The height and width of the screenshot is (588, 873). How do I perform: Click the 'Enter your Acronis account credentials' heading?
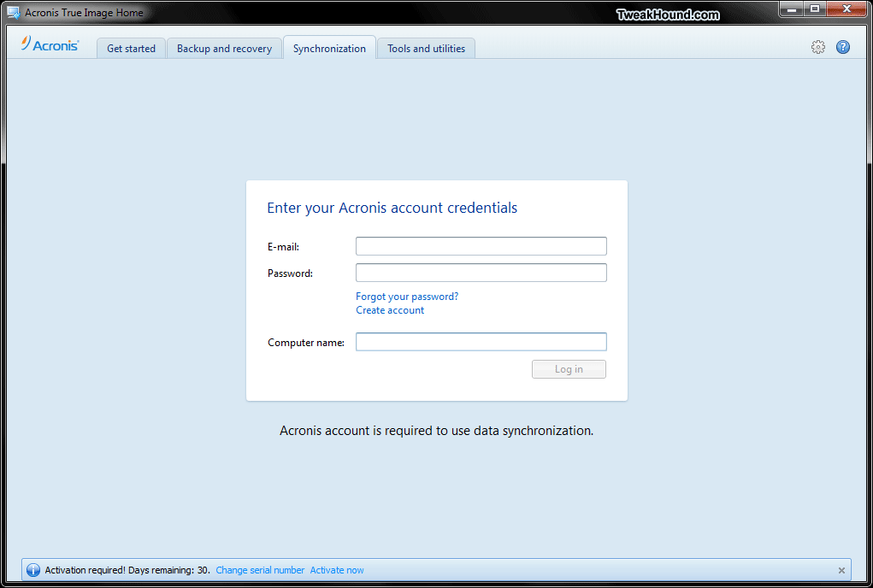(x=392, y=208)
